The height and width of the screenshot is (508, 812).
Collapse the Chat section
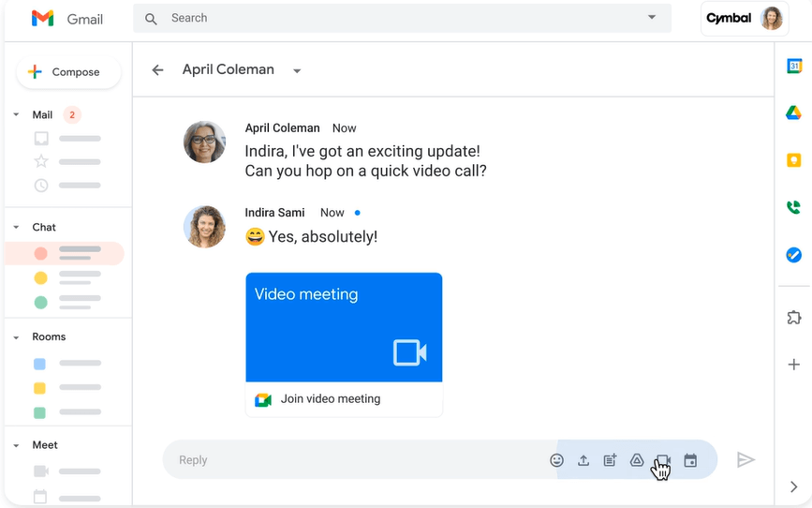tap(16, 227)
